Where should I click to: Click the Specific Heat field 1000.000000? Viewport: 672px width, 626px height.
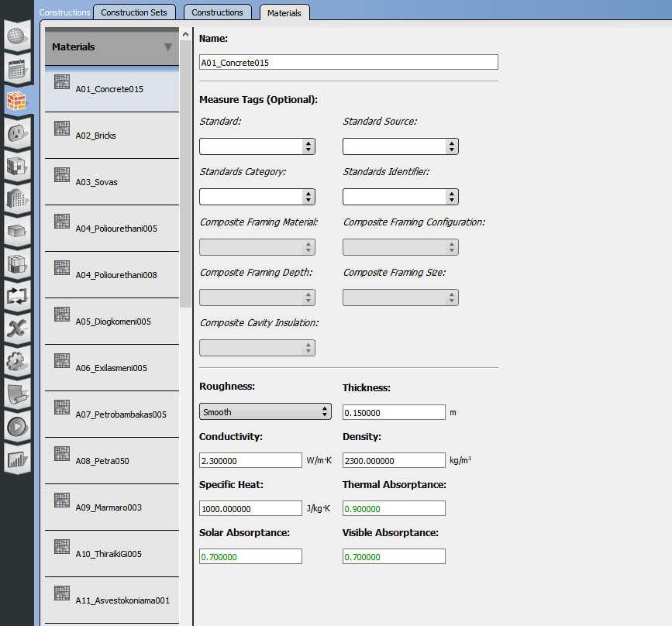pyautogui.click(x=250, y=508)
